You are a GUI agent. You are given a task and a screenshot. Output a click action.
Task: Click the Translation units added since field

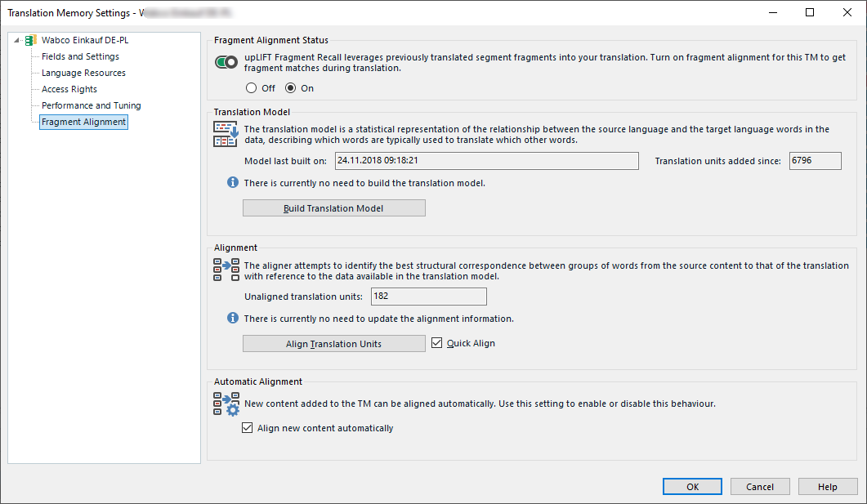click(815, 161)
